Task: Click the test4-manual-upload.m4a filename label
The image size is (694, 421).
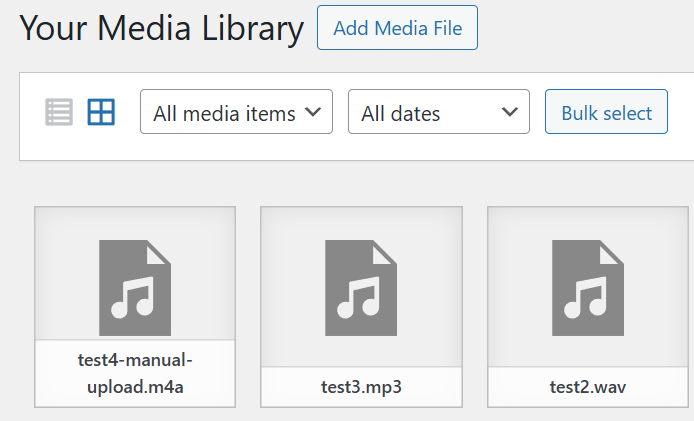Action: [x=135, y=373]
